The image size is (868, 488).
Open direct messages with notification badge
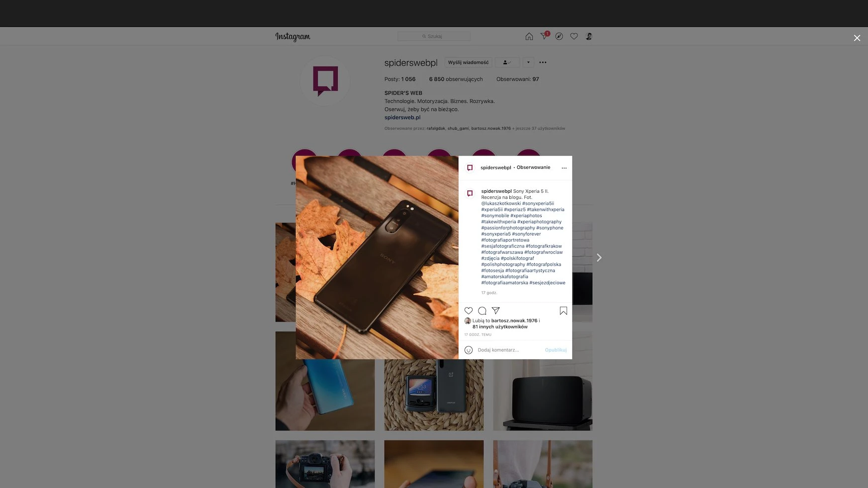click(545, 36)
